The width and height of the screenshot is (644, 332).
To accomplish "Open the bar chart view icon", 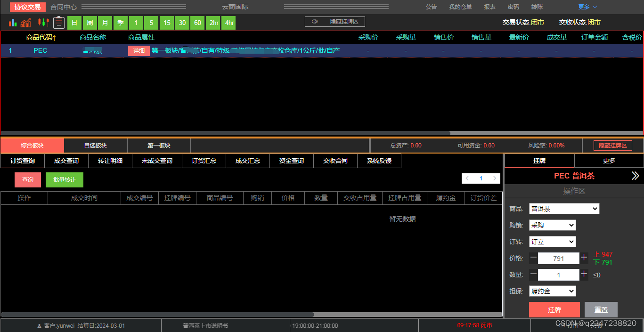I will pos(13,22).
